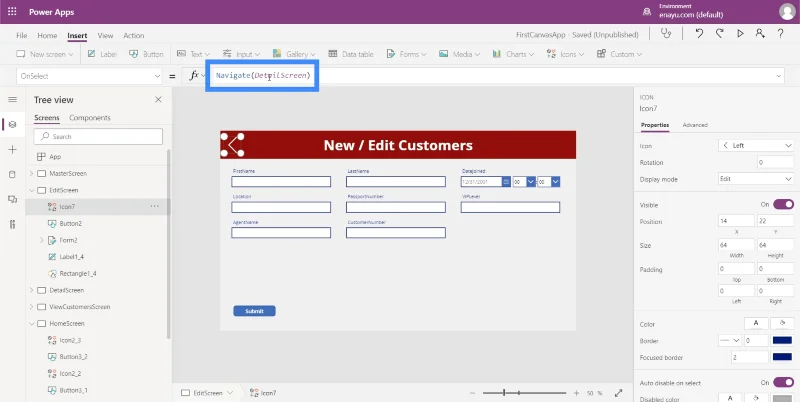800x402 pixels.
Task: Redo the last action
Action: pos(719,34)
